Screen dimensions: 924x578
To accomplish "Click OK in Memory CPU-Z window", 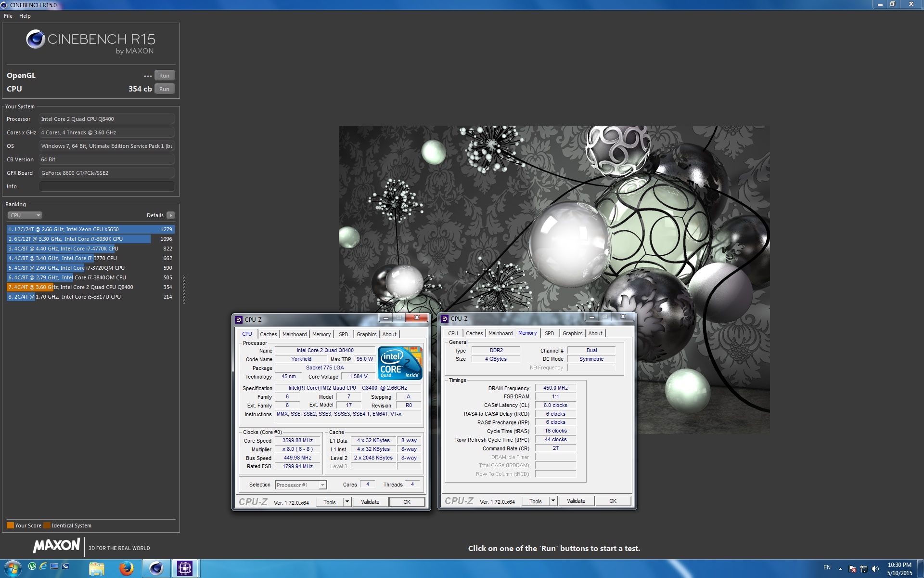I will pyautogui.click(x=613, y=501).
